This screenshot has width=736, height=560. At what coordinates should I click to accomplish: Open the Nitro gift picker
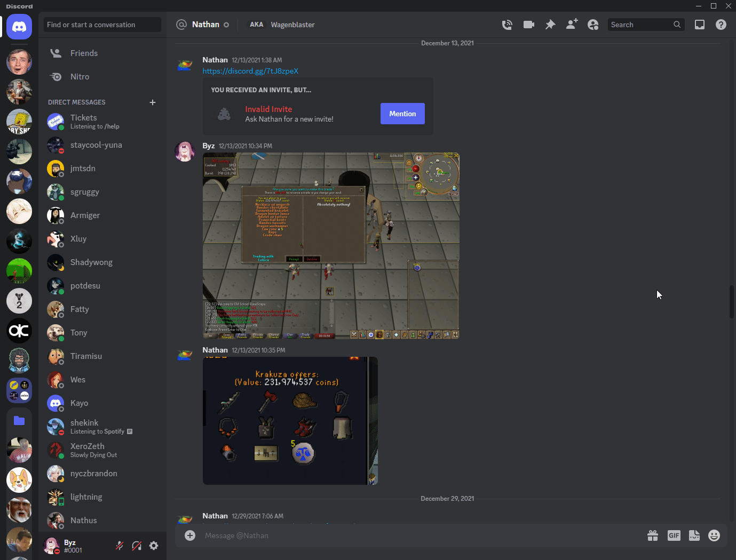653,535
